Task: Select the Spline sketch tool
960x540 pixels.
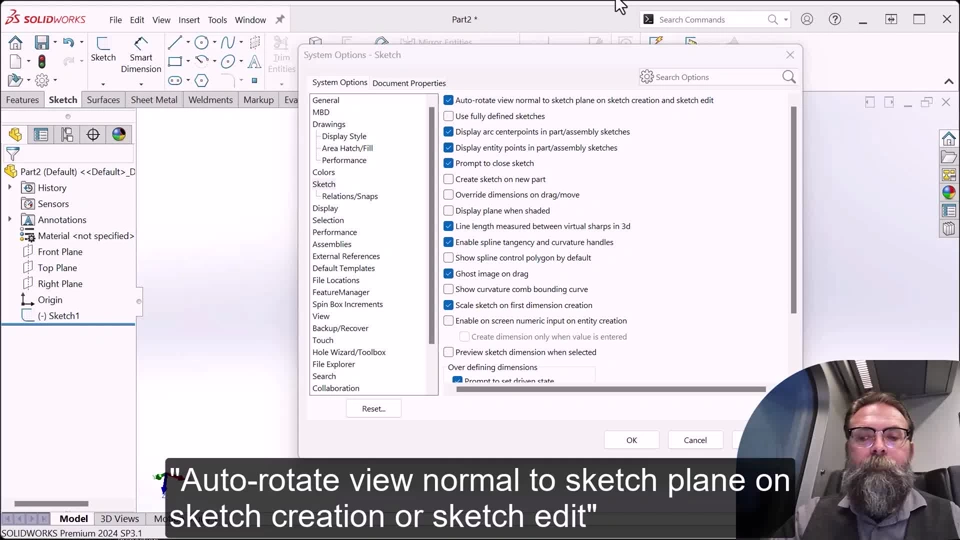Action: pos(227,42)
